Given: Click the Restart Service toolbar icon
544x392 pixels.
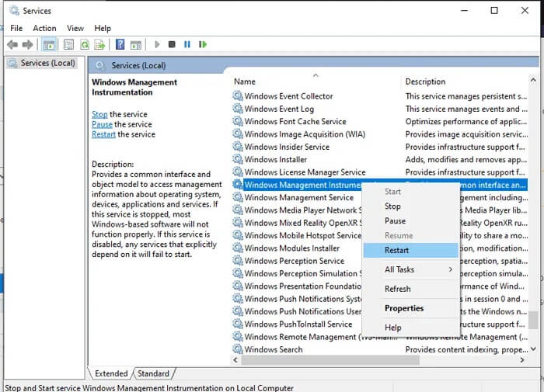Looking at the screenshot, I should tap(203, 44).
